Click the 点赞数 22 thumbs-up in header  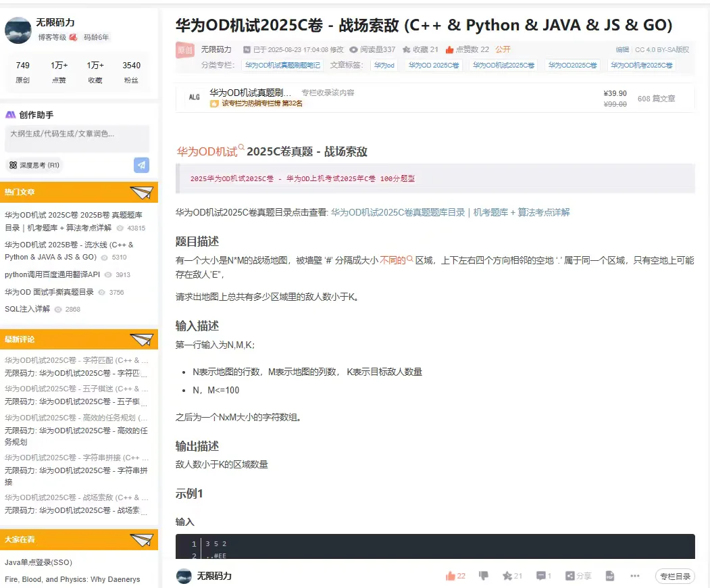467,49
